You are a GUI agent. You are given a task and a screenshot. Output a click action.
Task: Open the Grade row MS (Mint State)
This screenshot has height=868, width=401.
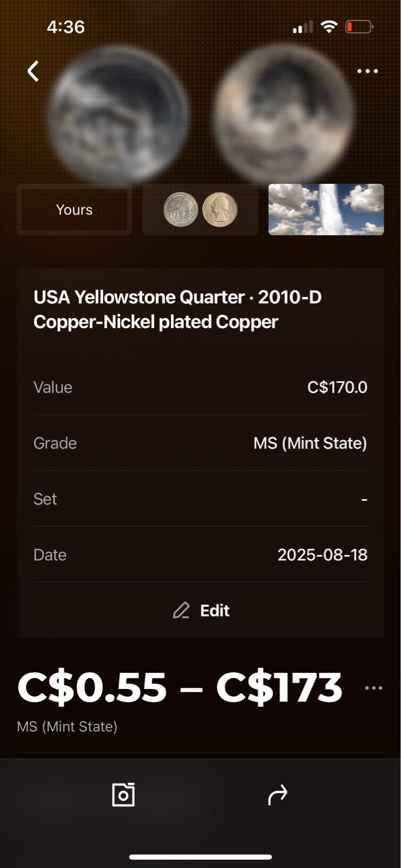[x=200, y=443]
